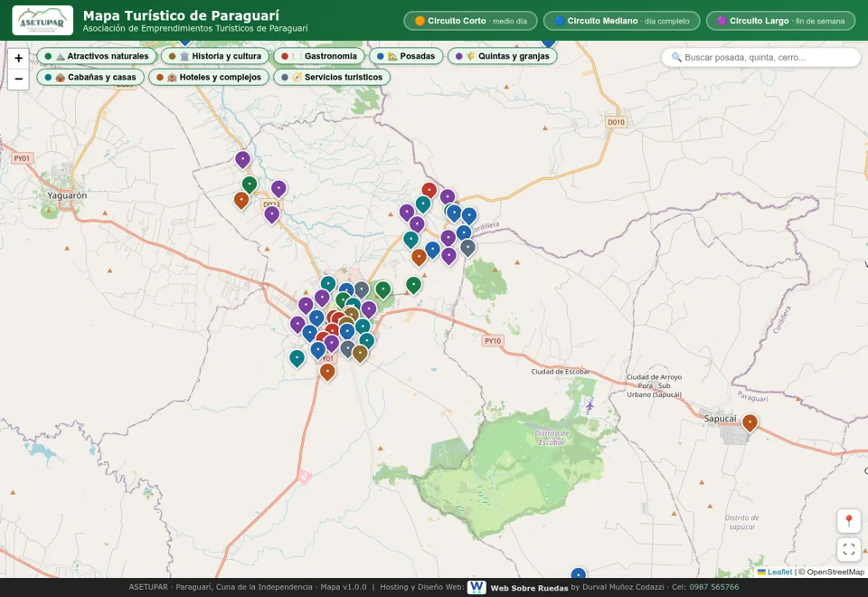868x597 pixels.
Task: Select the red marker near Cordillera label
Action: [x=429, y=191]
